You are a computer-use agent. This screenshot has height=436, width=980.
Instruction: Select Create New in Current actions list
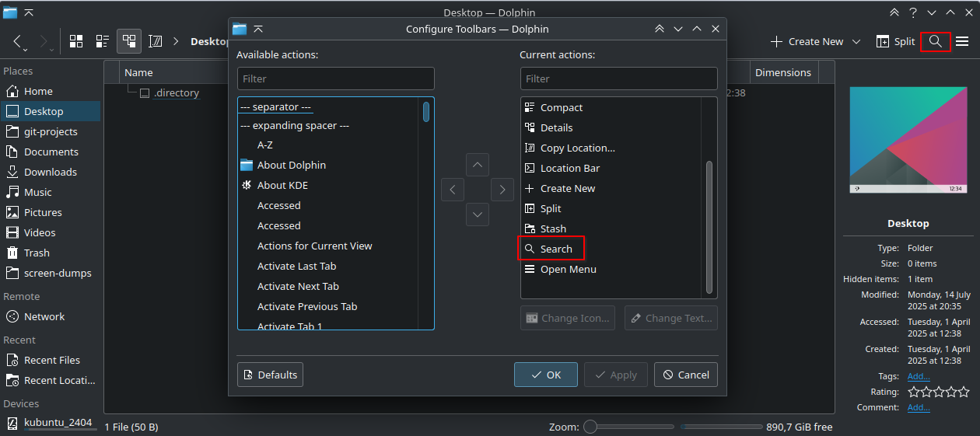point(611,188)
